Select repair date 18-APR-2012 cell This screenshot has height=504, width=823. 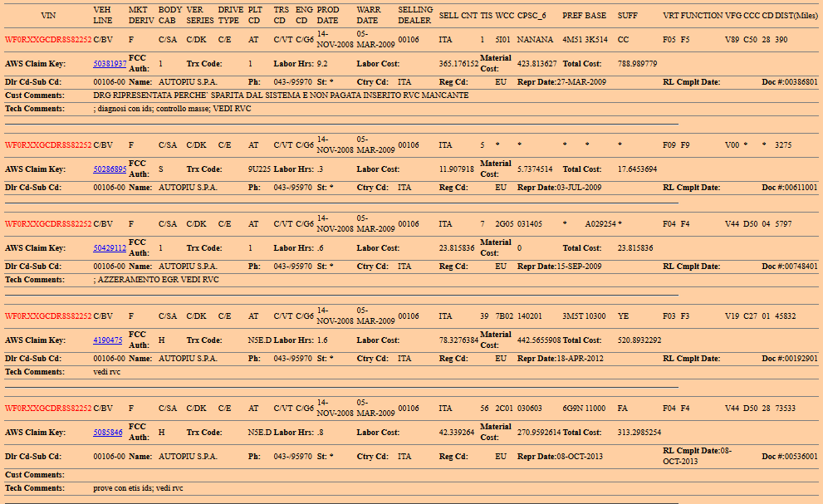pyautogui.click(x=579, y=359)
